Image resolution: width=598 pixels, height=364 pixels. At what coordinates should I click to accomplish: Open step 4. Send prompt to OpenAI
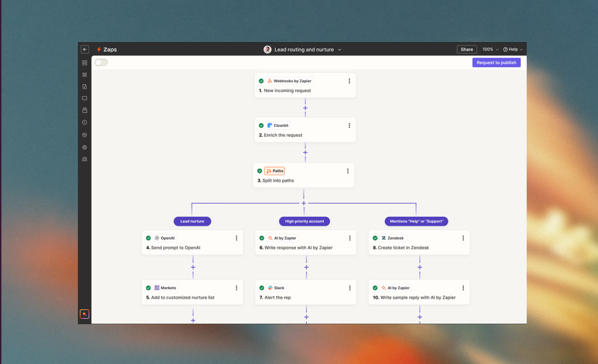click(192, 242)
